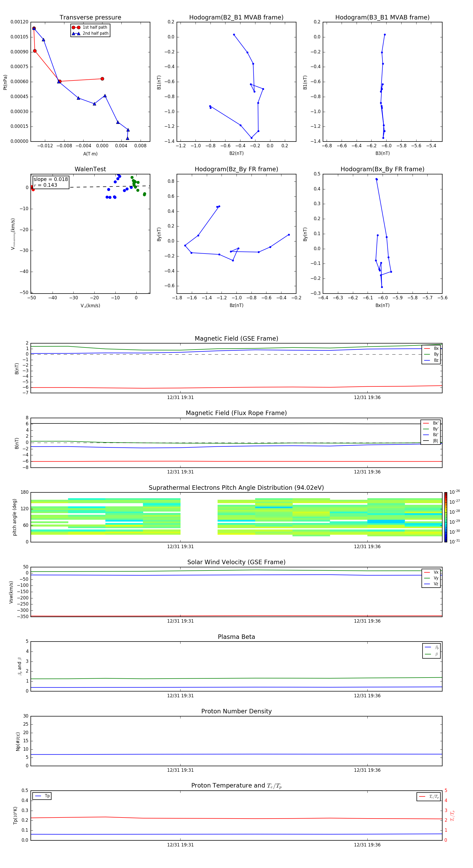Click the "Pt(nPa)" y-axis label

pyautogui.click(x=5, y=82)
